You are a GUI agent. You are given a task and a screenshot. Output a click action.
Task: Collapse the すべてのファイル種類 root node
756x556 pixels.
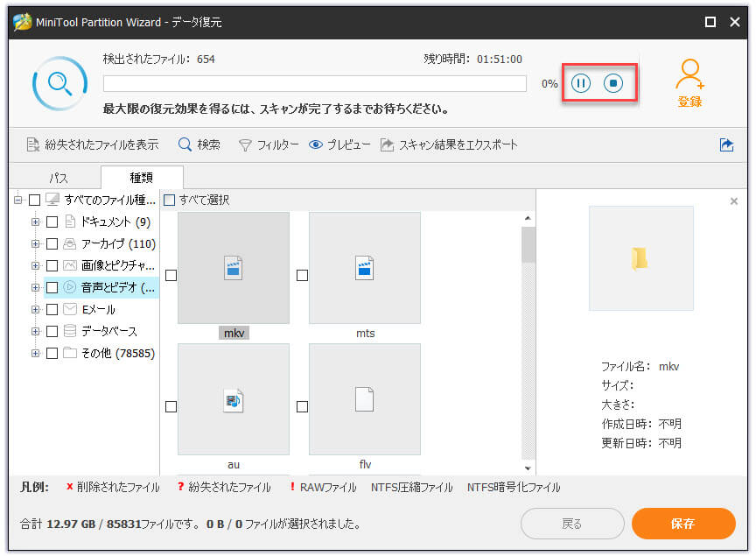(x=18, y=200)
